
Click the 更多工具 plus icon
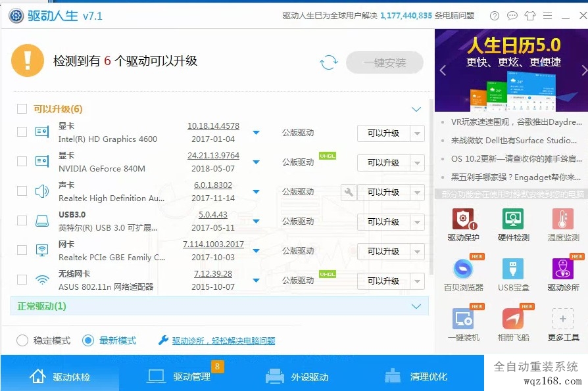563,319
